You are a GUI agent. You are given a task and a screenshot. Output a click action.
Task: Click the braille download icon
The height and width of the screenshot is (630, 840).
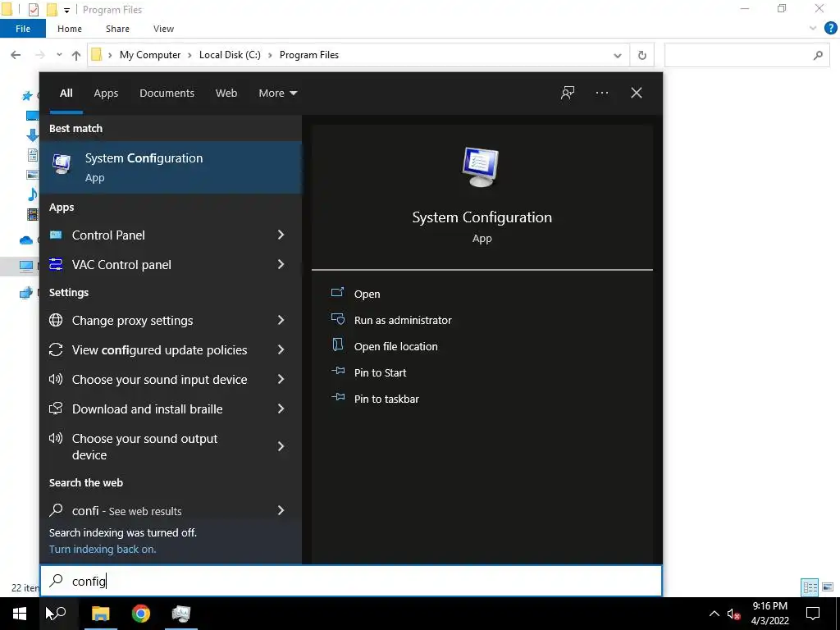point(56,409)
